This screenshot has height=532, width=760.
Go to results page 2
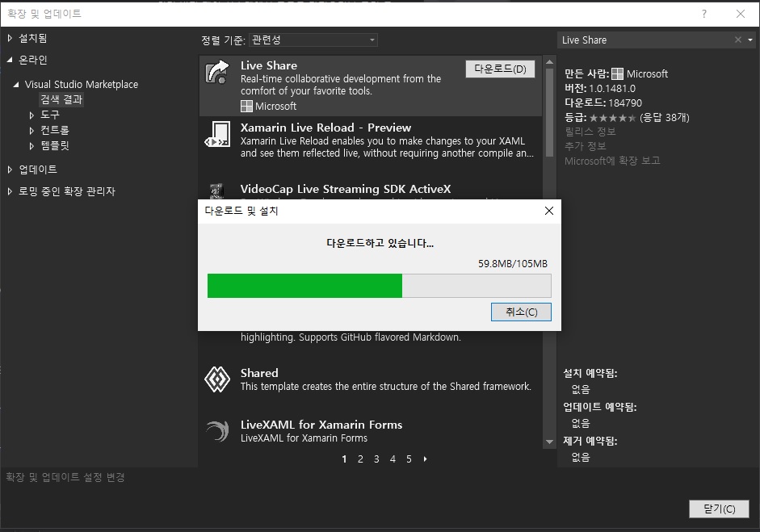360,459
